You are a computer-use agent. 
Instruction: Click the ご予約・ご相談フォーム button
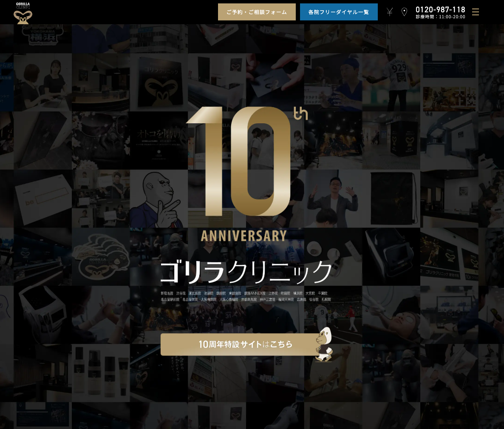257,12
